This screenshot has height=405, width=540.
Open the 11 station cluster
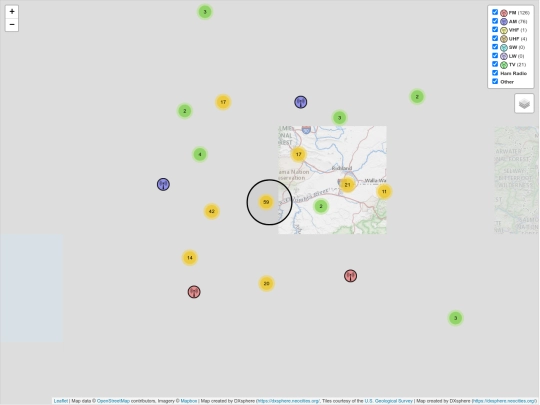[384, 191]
